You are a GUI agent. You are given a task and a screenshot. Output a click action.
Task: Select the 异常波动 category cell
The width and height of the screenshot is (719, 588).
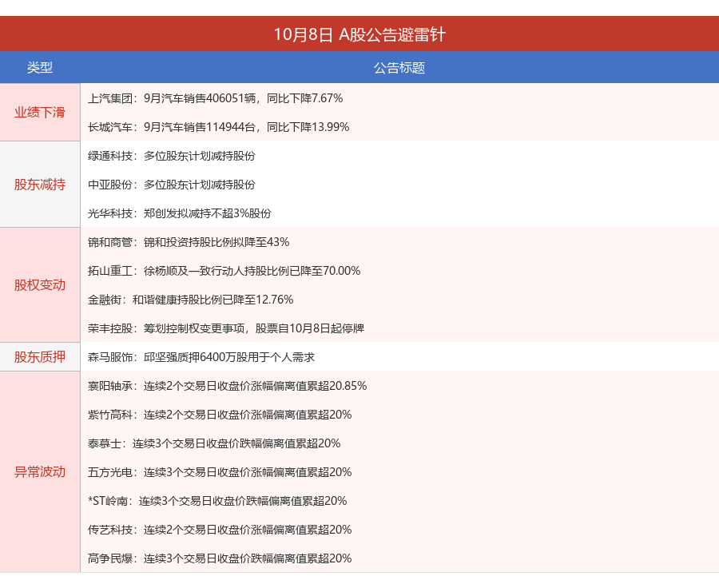(x=40, y=471)
